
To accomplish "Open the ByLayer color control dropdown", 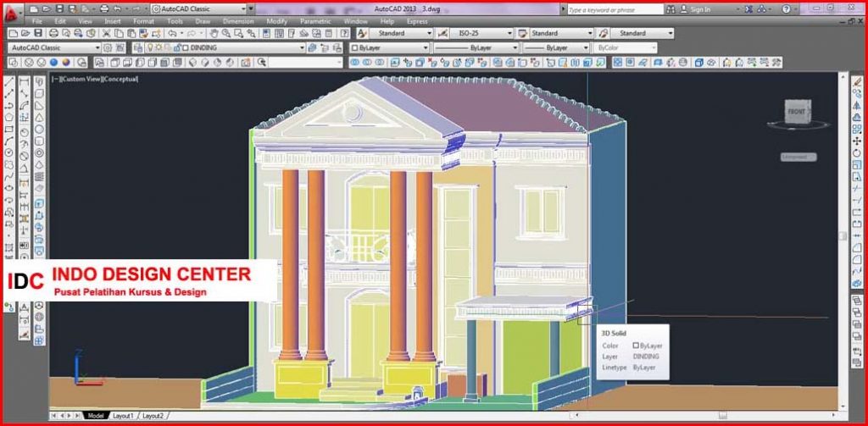I will coord(426,48).
